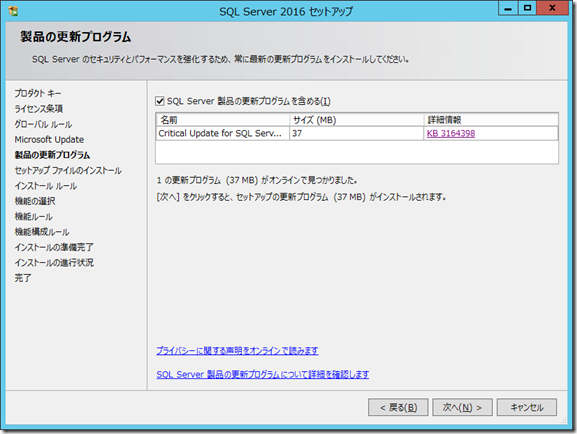Maximize the SQL Server 2016 setup window
The image size is (577, 434).
527,8
